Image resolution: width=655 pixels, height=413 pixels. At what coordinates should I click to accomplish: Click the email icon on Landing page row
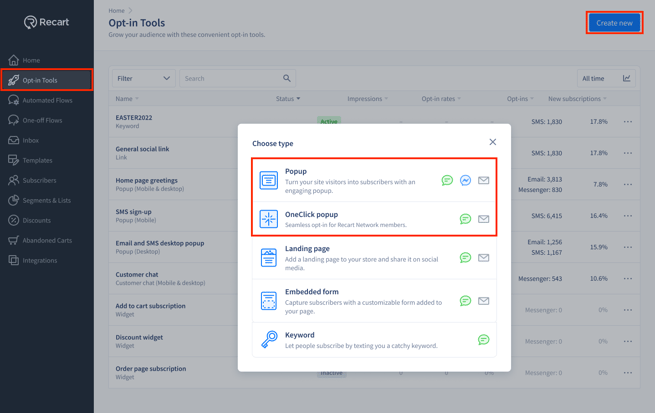coord(483,258)
